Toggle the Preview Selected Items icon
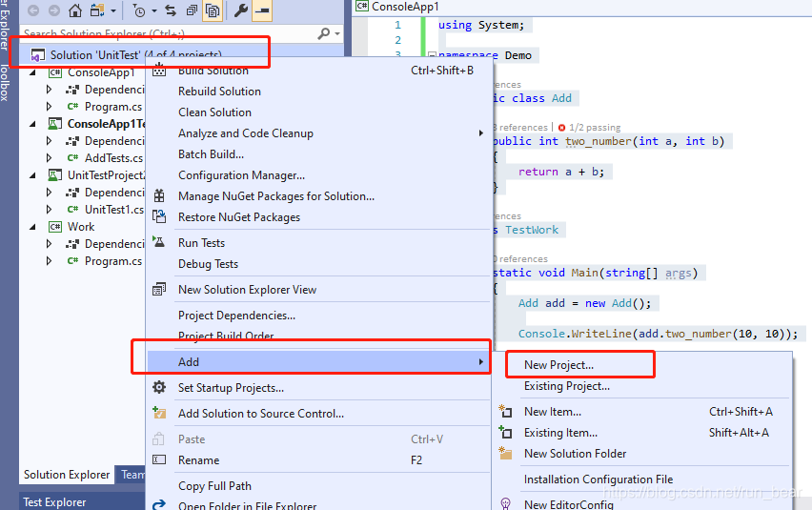812x510 pixels. click(262, 10)
